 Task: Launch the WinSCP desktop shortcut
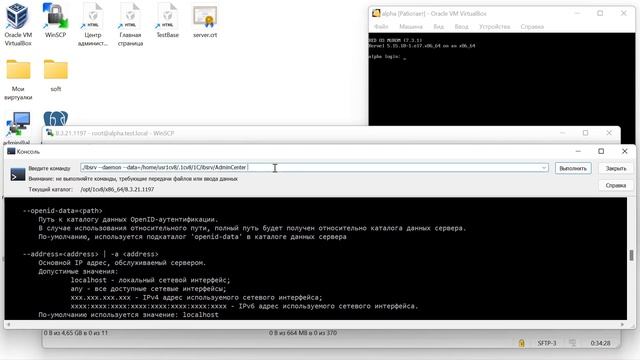click(56, 20)
